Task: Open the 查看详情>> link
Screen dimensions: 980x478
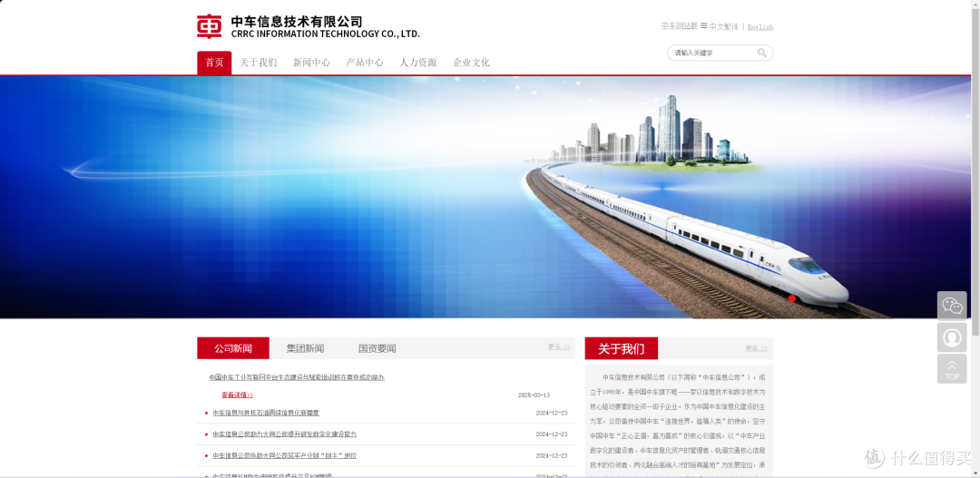Action: tap(237, 395)
